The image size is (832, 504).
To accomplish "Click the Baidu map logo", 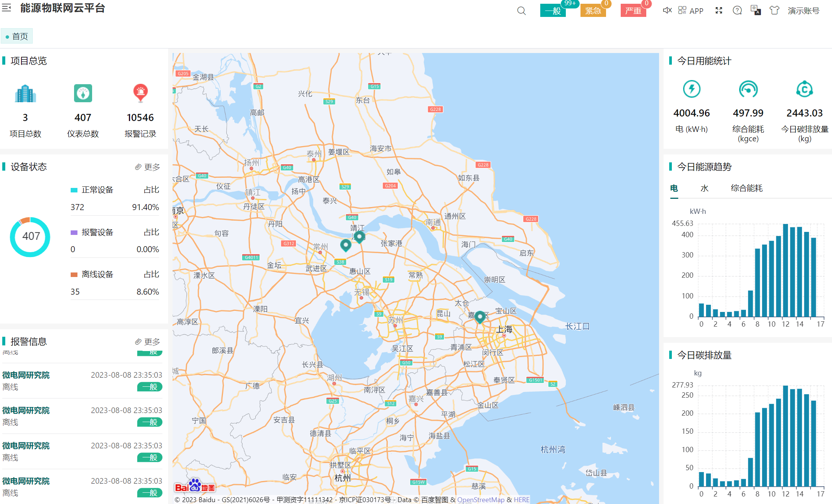I will point(195,486).
